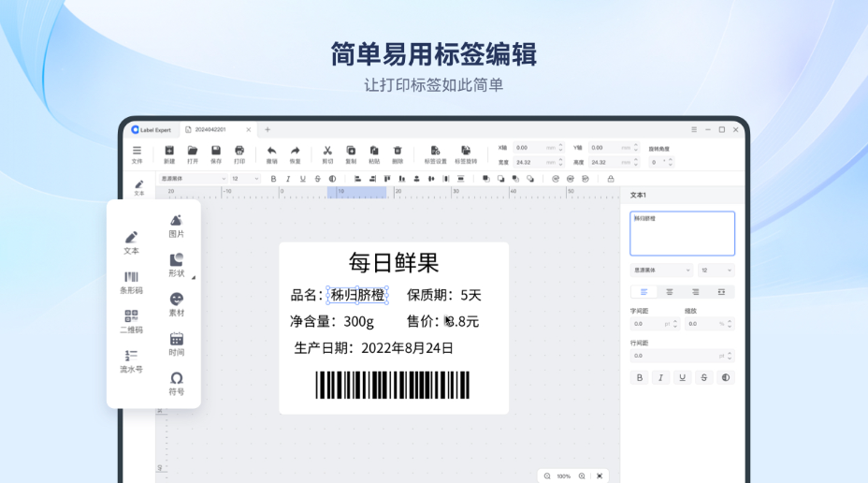Click the 粘贴 paste icon

pyautogui.click(x=374, y=154)
